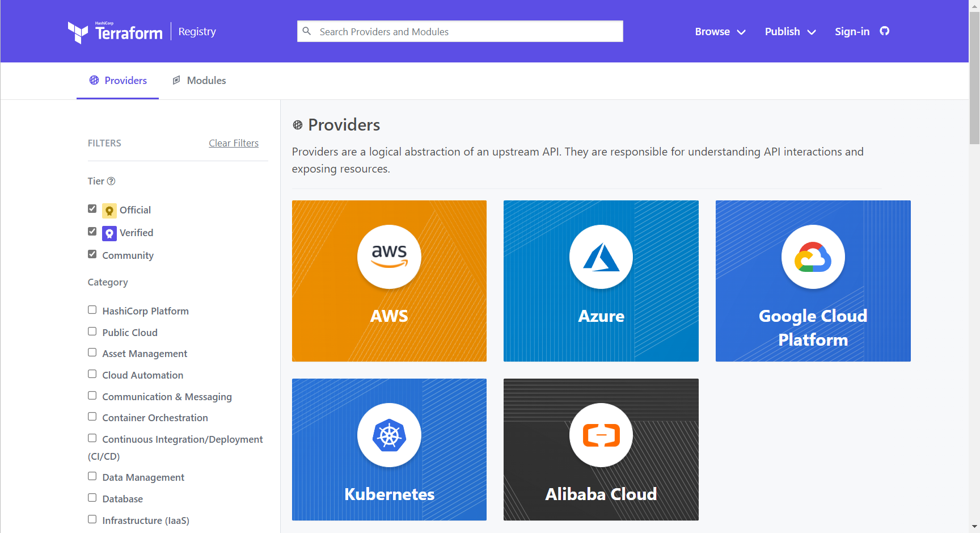The width and height of the screenshot is (980, 533).
Task: Select Communication & Messaging checkbox
Action: click(x=92, y=395)
